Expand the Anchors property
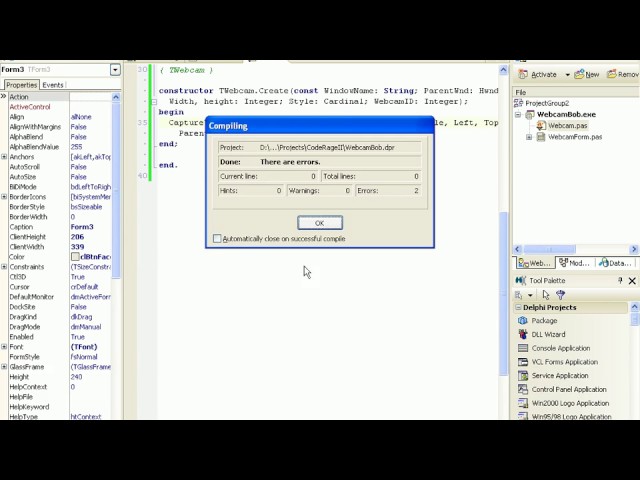640x480 pixels. click(4, 157)
